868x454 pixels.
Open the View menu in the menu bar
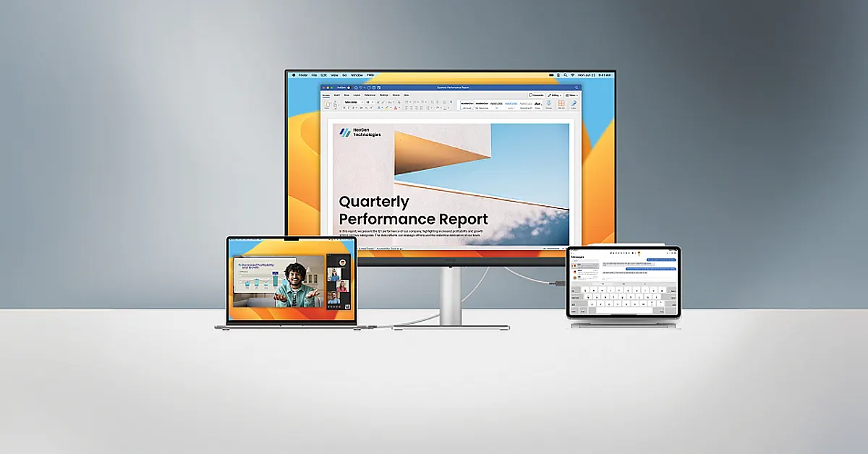[334, 75]
